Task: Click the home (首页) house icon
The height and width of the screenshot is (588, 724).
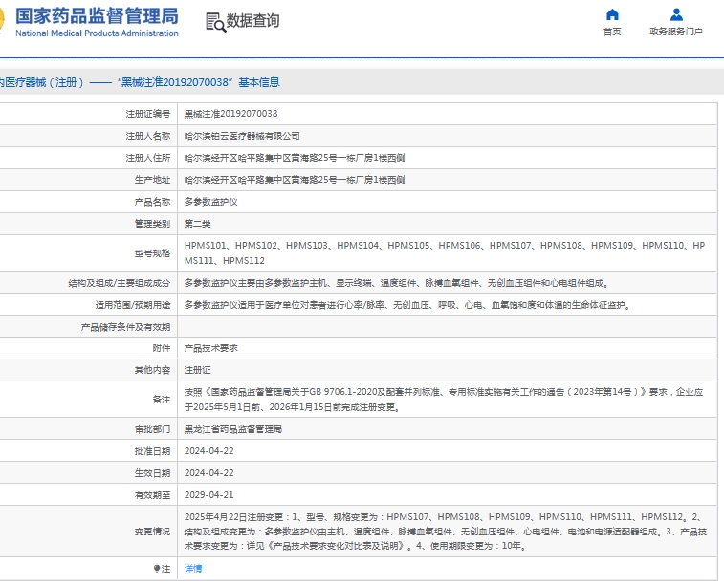Action: tap(612, 14)
